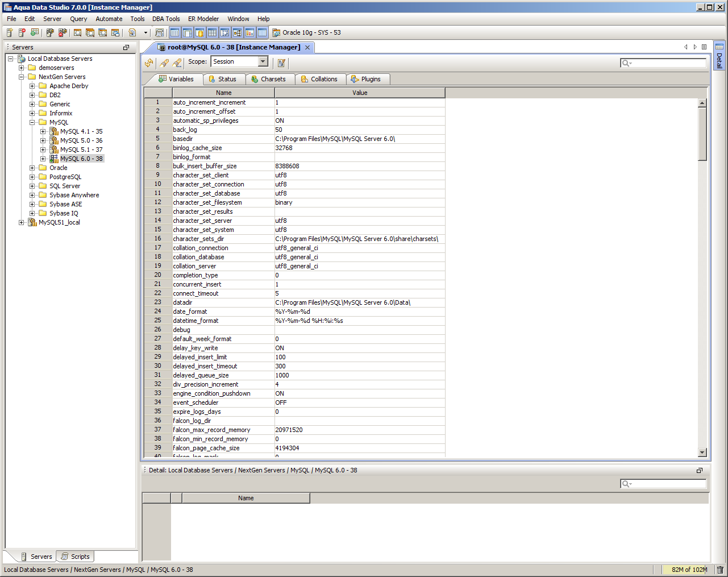Viewport: 728px width, 577px height.
Task: Switch to the Scripts tab at bottom
Action: tap(75, 557)
